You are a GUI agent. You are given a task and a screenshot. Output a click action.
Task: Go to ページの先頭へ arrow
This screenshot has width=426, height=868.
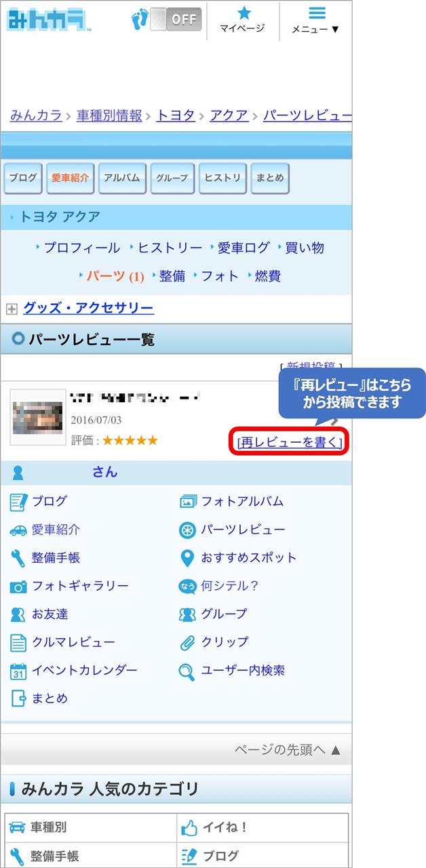(335, 750)
